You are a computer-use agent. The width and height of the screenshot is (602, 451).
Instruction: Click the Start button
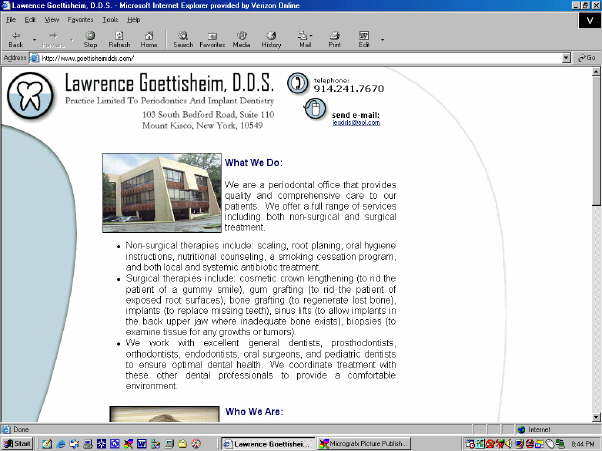point(17,444)
